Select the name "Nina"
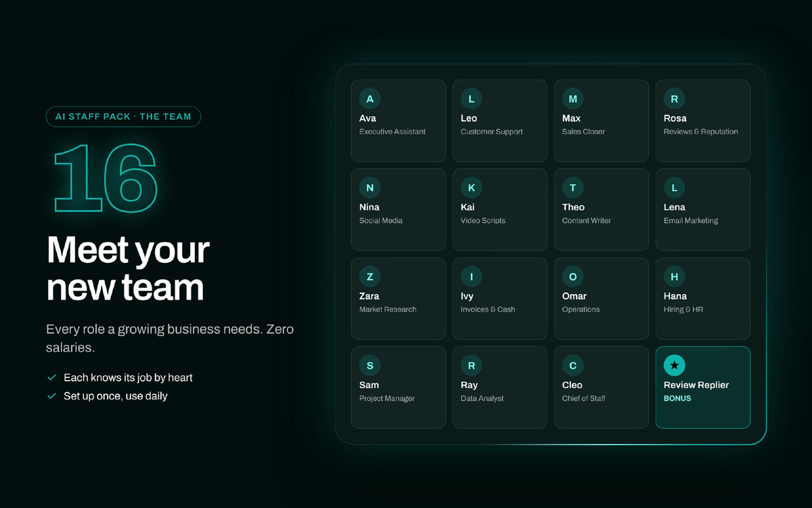812x508 pixels. [x=369, y=207]
